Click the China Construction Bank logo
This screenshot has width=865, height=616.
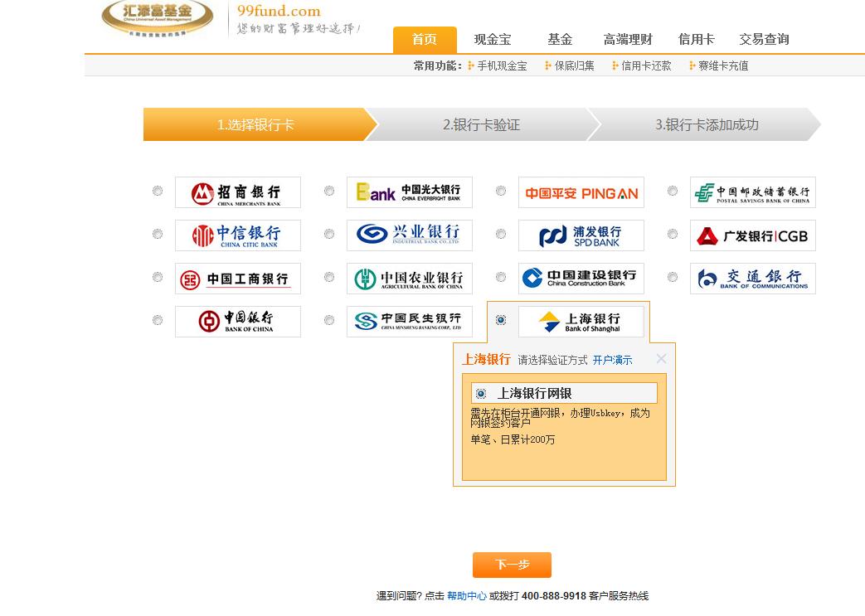581,279
